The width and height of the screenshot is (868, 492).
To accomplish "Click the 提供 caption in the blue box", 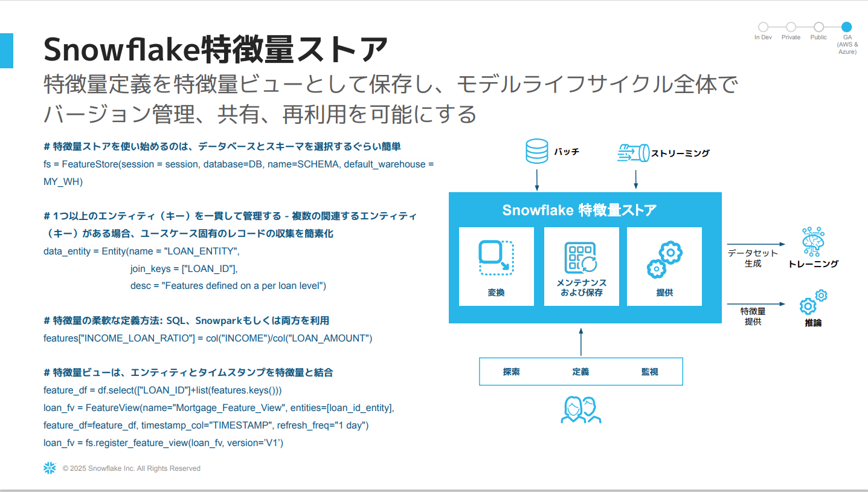I will (x=664, y=293).
